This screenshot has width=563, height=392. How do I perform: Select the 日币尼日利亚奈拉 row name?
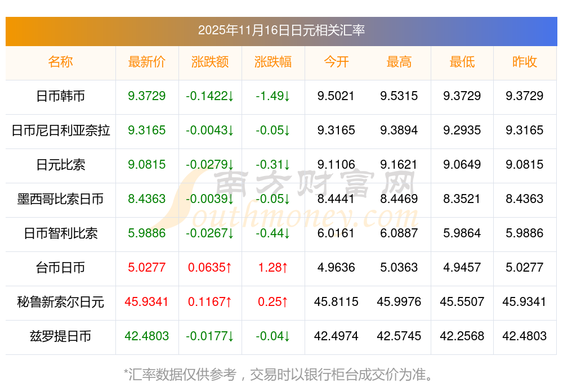(60, 130)
